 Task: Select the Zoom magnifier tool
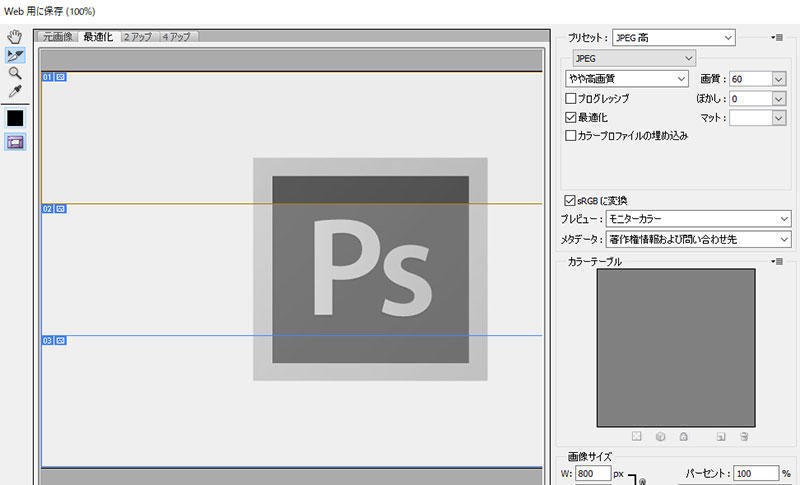click(x=15, y=73)
